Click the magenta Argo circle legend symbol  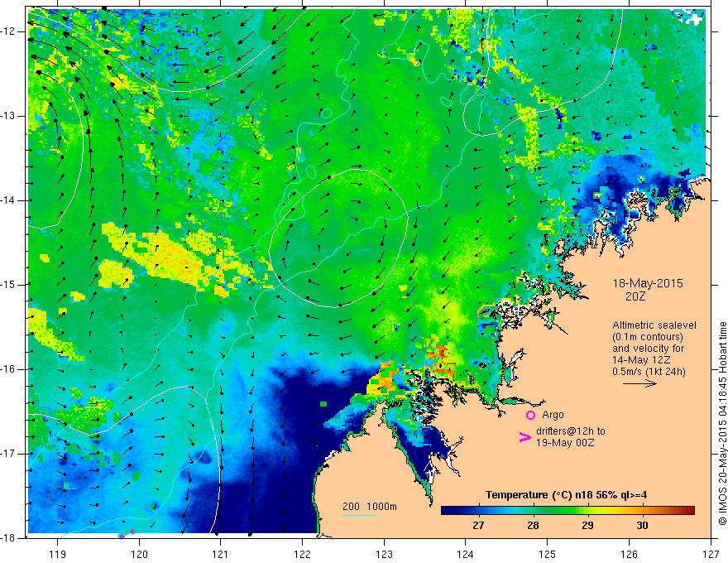[530, 415]
